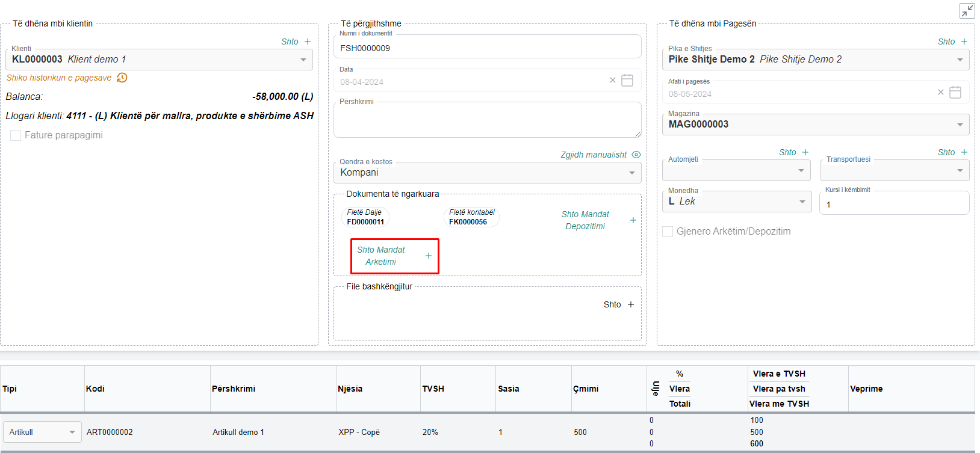980x453 pixels.
Task: Enable the Faturë parapagimi checkbox
Action: click(x=16, y=135)
